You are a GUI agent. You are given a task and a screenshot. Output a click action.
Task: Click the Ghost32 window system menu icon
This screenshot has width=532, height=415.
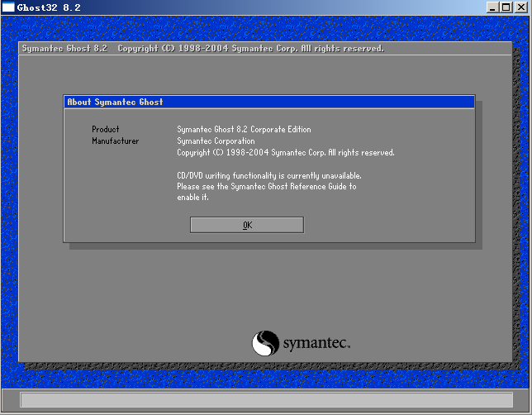pyautogui.click(x=8, y=7)
